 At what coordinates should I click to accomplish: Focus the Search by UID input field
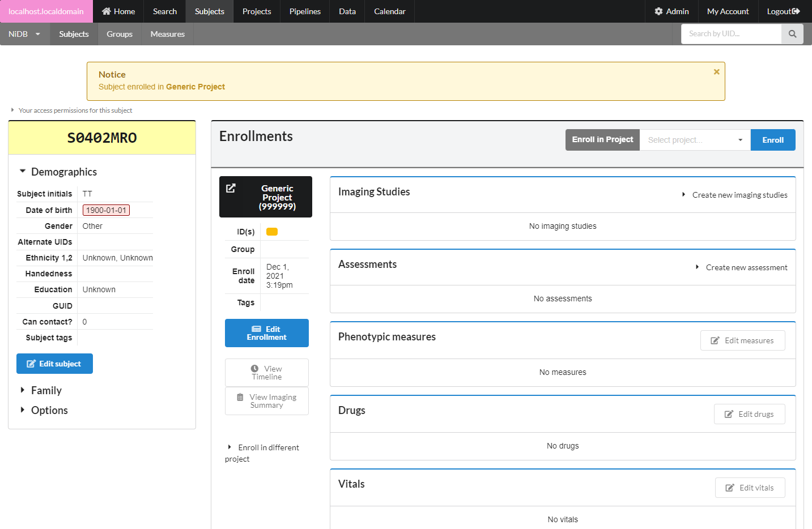(731, 34)
